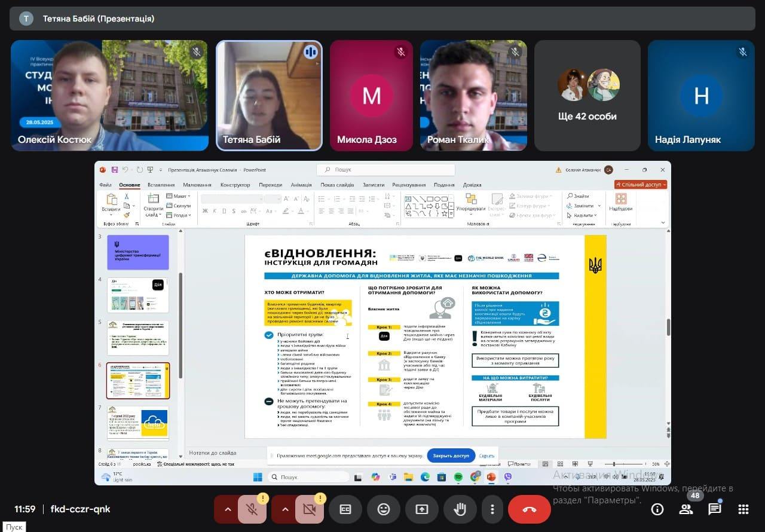This screenshot has width=765, height=532.
Task: Click Спільний доступ share button
Action: pos(641,185)
